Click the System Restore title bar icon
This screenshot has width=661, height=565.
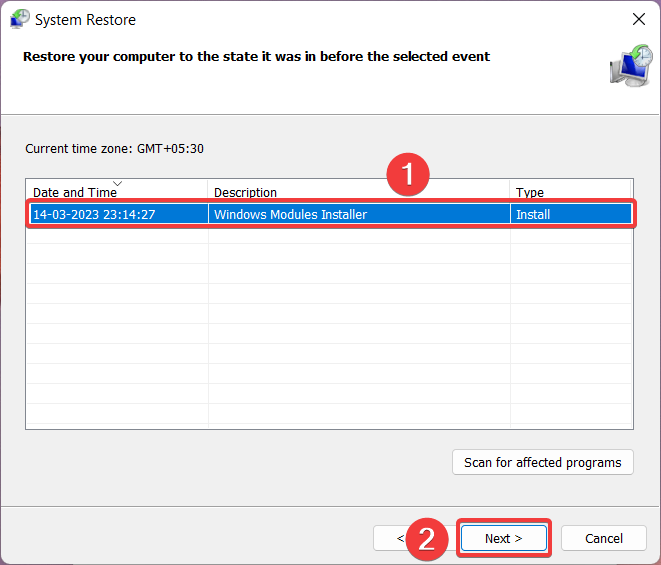point(19,19)
